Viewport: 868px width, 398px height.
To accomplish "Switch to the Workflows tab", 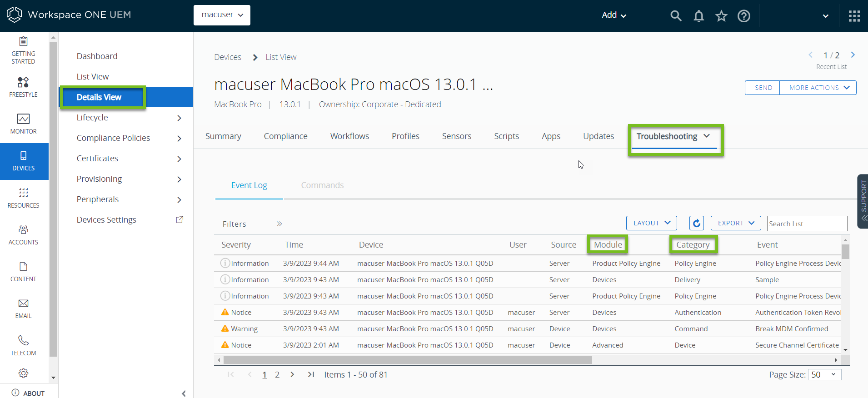I will point(349,136).
